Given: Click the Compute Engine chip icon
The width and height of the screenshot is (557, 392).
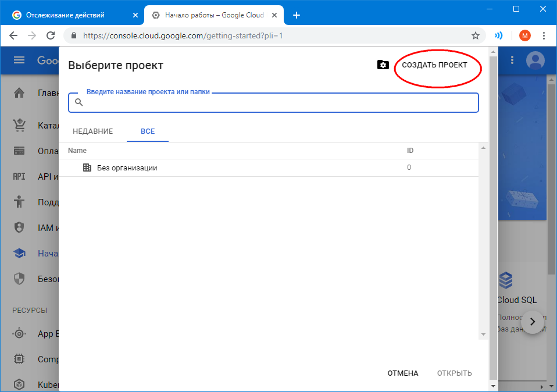Looking at the screenshot, I should pos(19,359).
